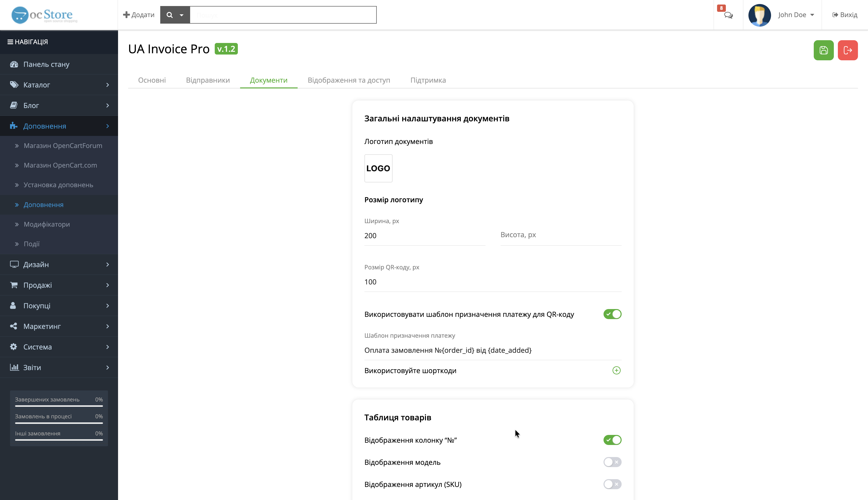Save the module settings with green save icon
This screenshot has width=868, height=500.
point(823,50)
